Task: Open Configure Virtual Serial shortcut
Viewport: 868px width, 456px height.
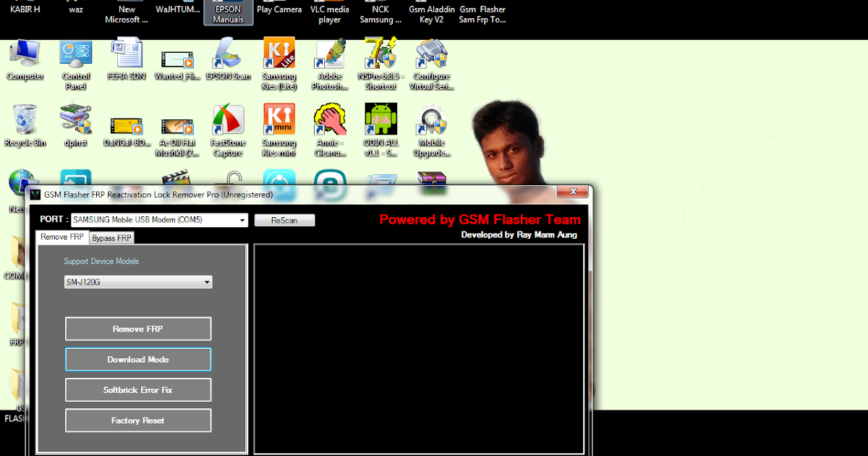Action: [x=432, y=64]
